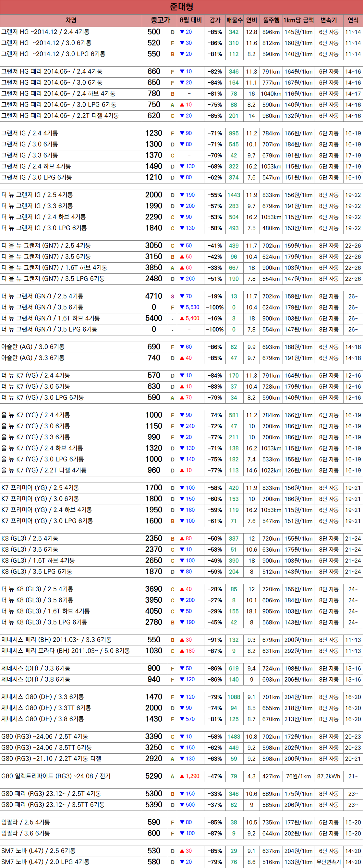The height and width of the screenshot is (868, 363).
Task: Click listing count 1443 for 더 뉴 그랜저 IG 2.5
Action: point(234,195)
